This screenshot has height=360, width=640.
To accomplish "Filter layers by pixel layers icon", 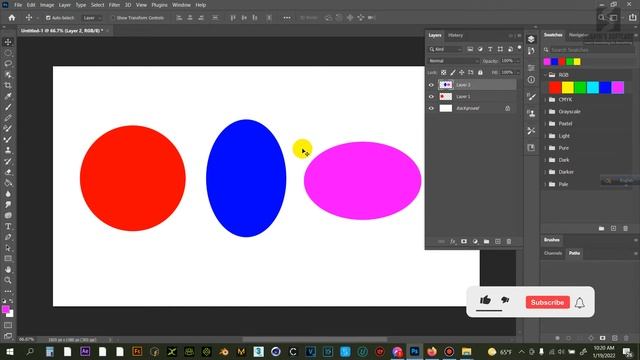I will click(x=470, y=49).
